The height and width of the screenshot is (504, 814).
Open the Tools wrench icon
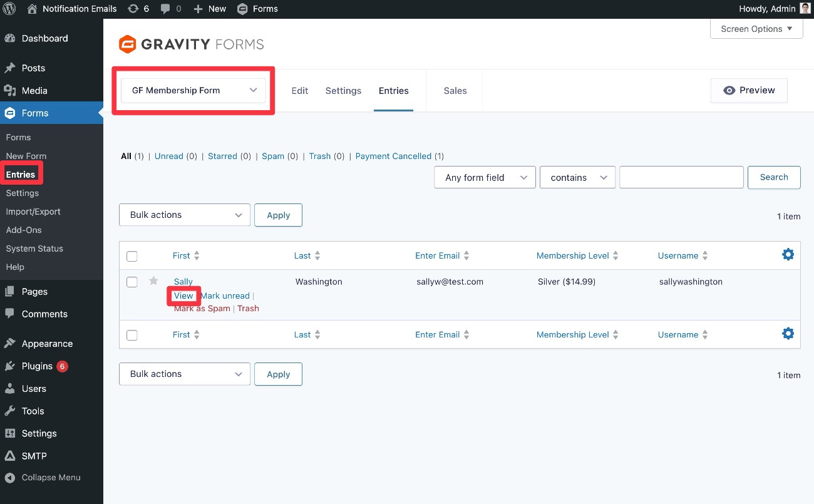(9, 411)
